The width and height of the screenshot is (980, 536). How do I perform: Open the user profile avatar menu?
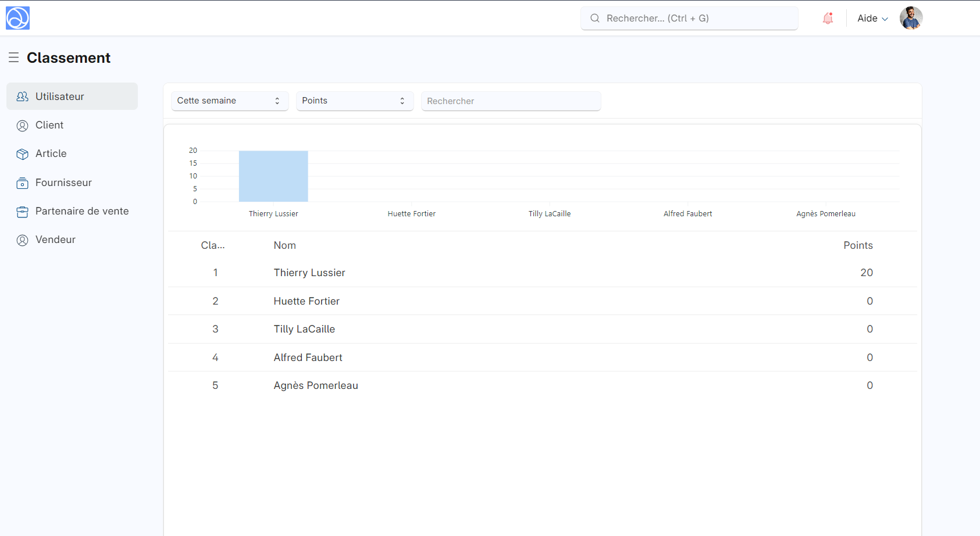pyautogui.click(x=911, y=18)
